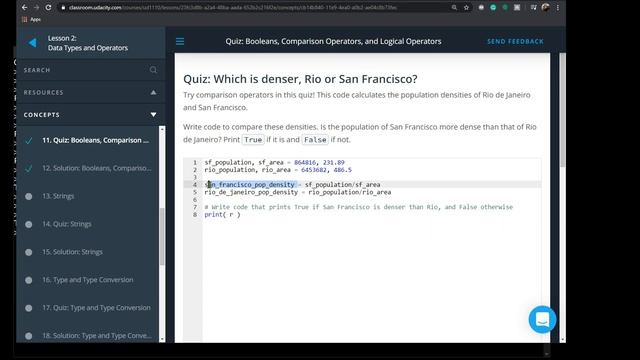
Task: Reload the page with the refresh icon
Action: [48, 7]
